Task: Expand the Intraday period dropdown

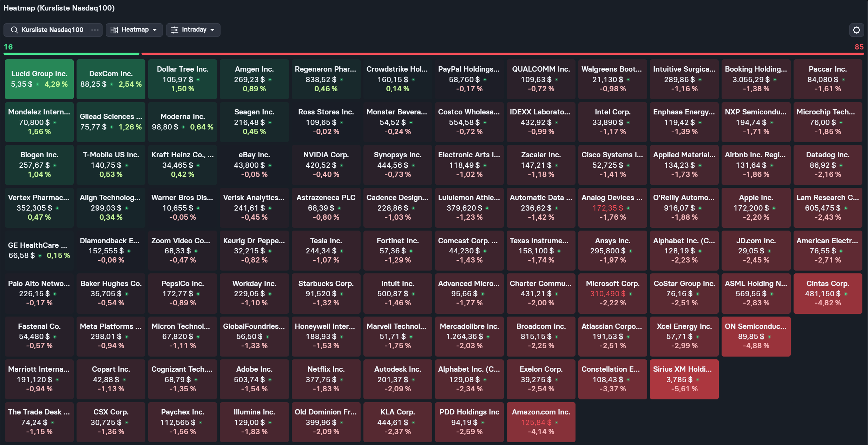Action: coord(193,30)
